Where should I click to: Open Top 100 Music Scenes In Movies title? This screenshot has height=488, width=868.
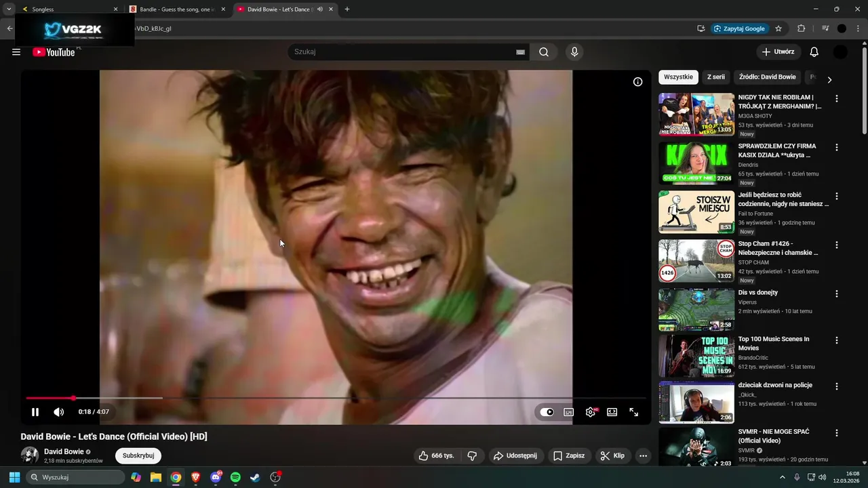[774, 343]
